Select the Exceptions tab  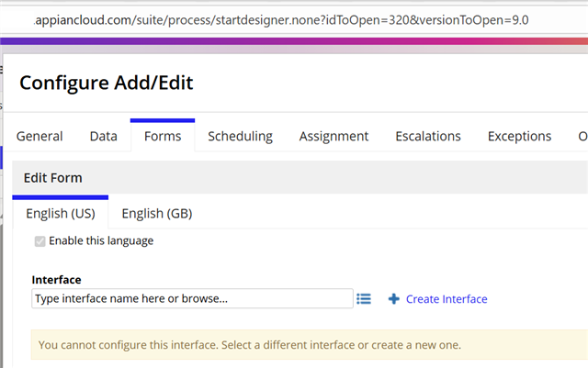pos(519,136)
